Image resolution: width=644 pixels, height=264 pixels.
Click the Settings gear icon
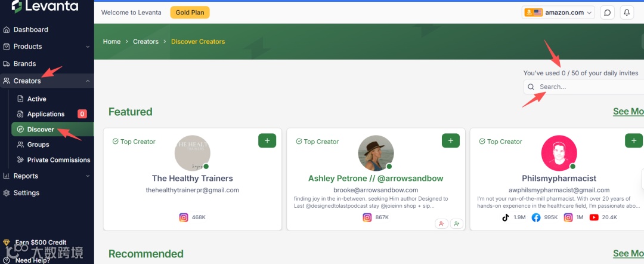coord(6,193)
